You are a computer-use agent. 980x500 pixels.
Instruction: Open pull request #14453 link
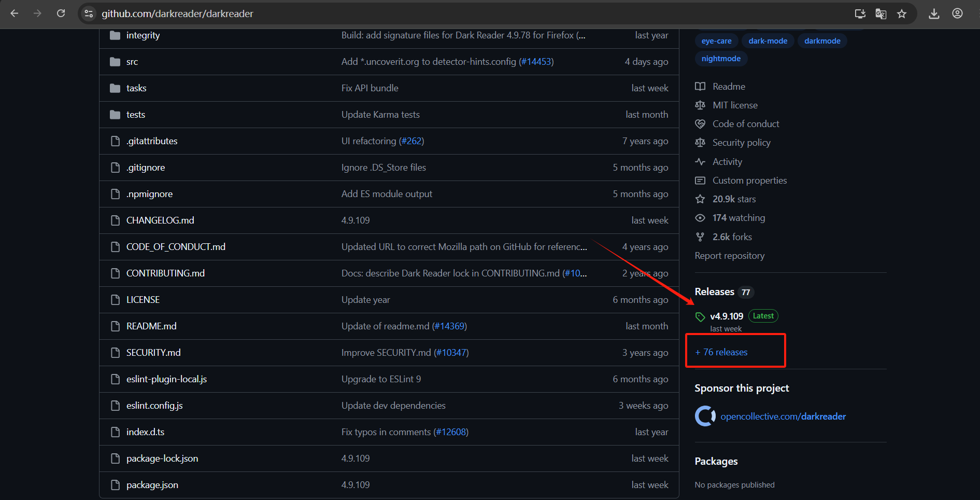(536, 62)
